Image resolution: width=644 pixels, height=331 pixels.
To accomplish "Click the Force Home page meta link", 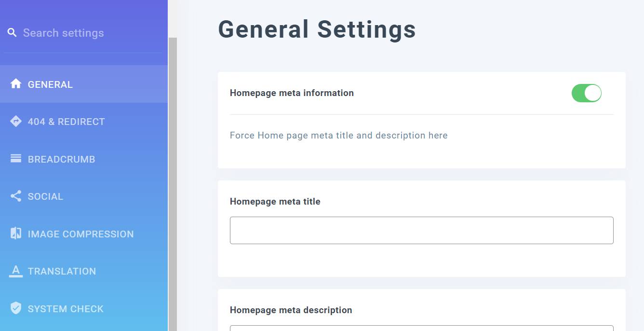I will pos(338,135).
